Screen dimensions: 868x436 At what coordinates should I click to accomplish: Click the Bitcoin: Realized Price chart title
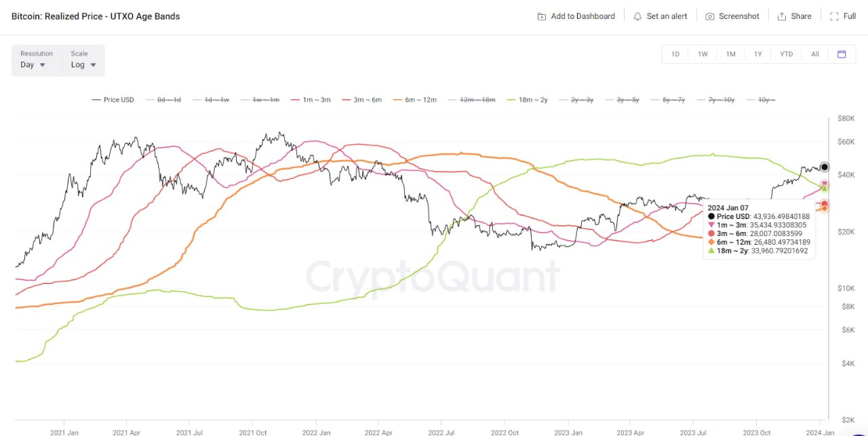(95, 16)
